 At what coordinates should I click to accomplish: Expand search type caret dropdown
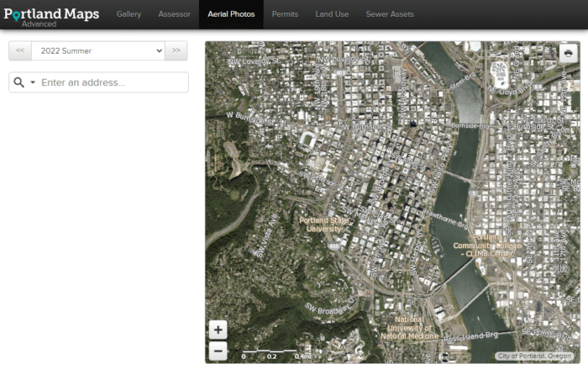[33, 82]
